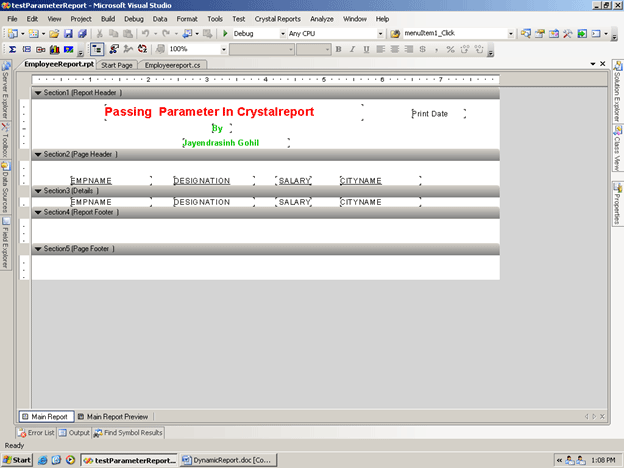Viewport: 624px width, 468px height.
Task: Click the Find in Files icon beside the menuItem1_Click box
Action: pyautogui.click(x=395, y=34)
